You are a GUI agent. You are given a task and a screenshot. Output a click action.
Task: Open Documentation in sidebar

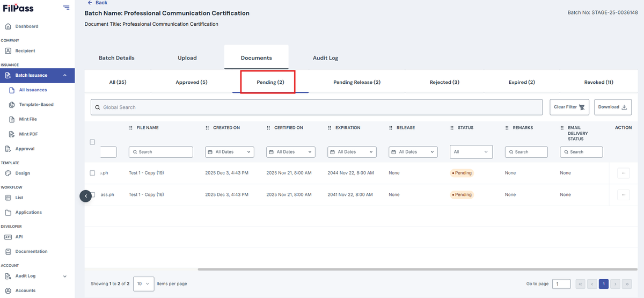[31, 251]
